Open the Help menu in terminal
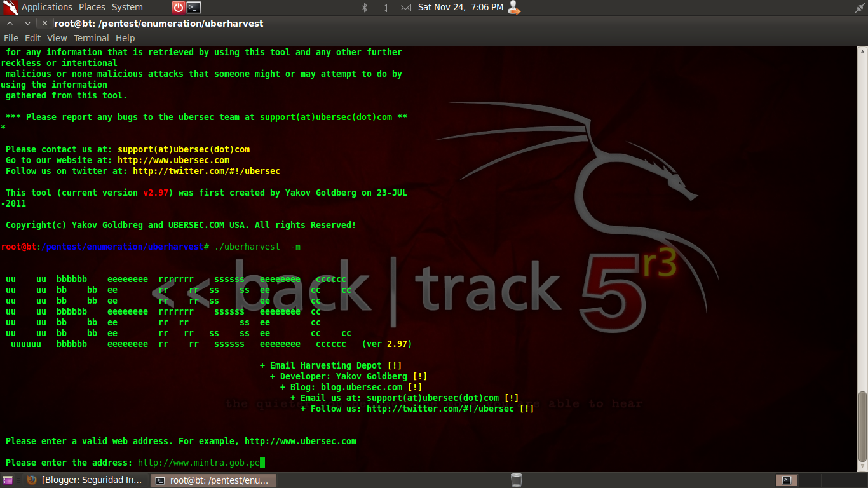Viewport: 868px width, 488px height. coord(125,38)
